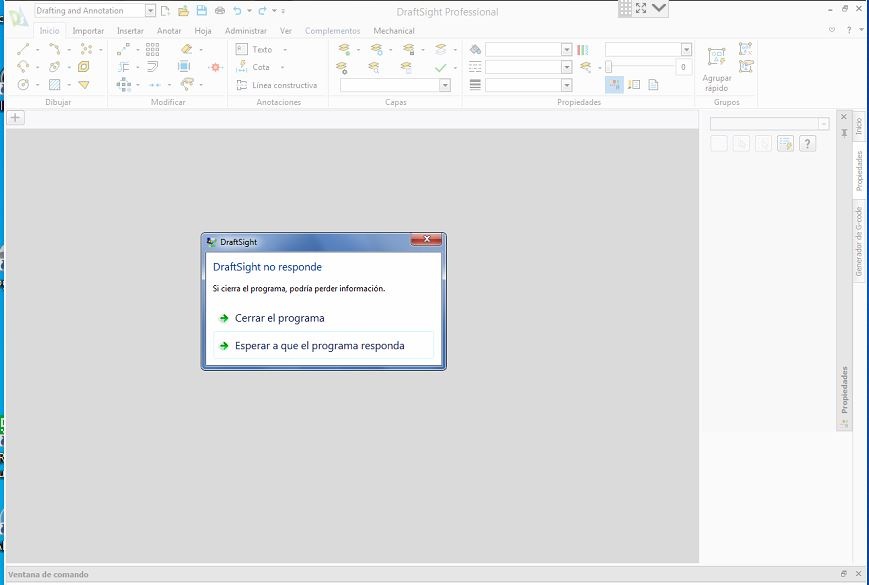Click the colored bars icon in Propiedades

pos(582,50)
